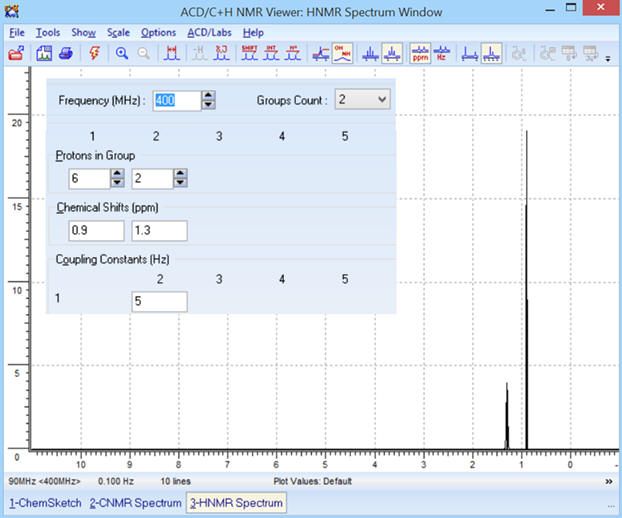Click the save spectrum report icon
Image resolution: width=622 pixels, height=518 pixels.
point(44,53)
